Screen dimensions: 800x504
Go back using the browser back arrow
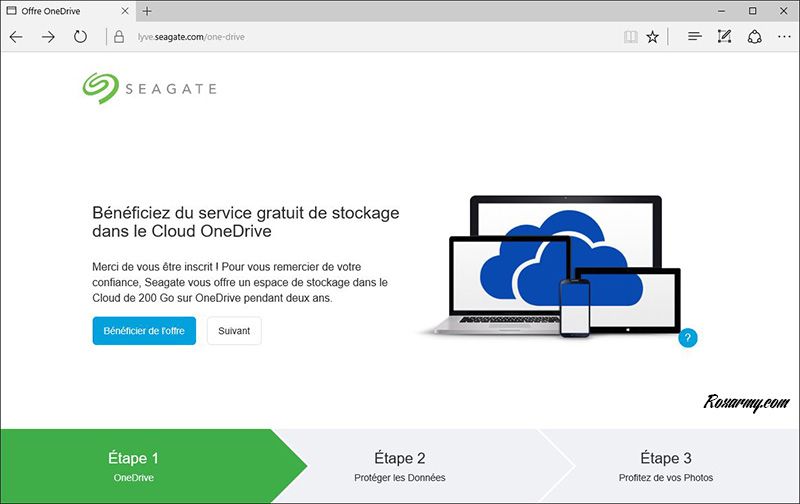(x=16, y=37)
